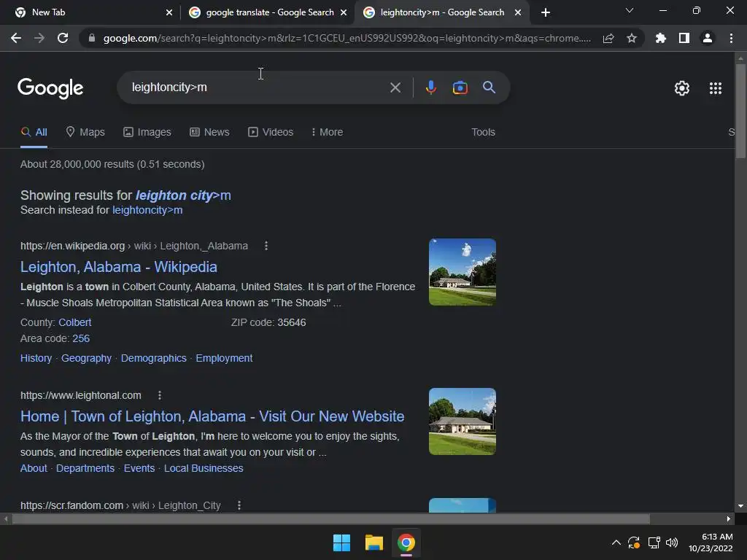Open the Google apps grid
Viewport: 747px width, 560px height.
(715, 88)
